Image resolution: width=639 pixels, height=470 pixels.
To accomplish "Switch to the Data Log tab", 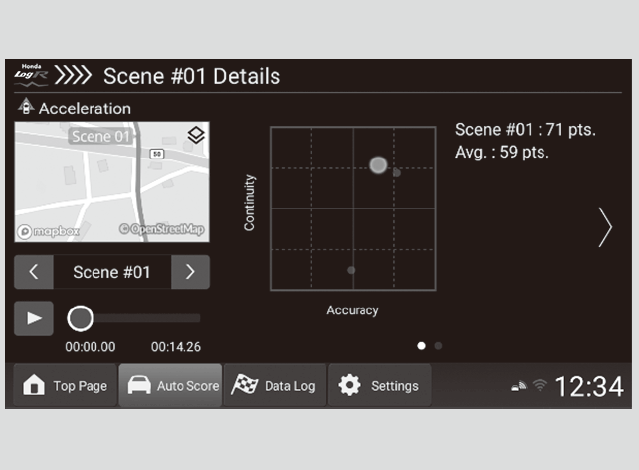I will point(274,386).
